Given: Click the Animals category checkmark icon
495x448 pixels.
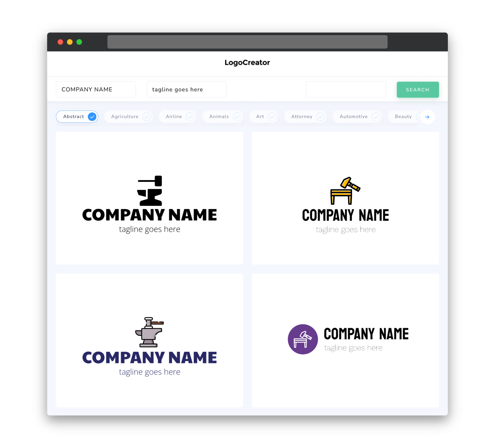Looking at the screenshot, I should pos(239,117).
